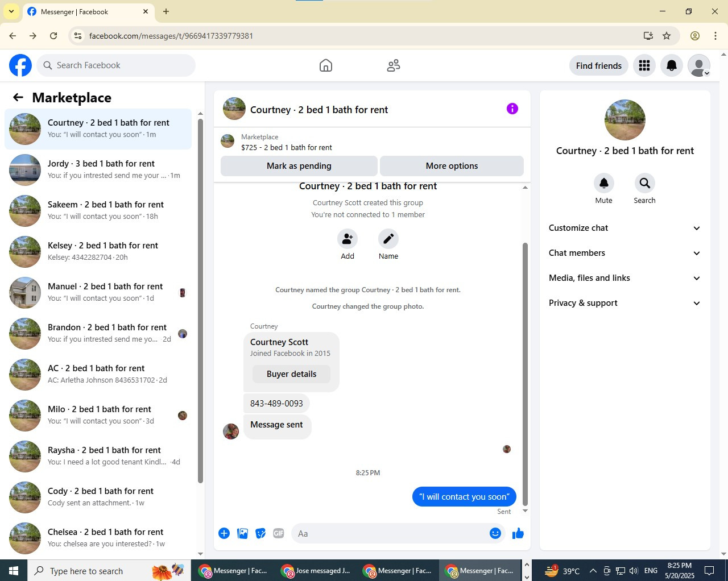Open Chrome tab search dropdown arrow

click(x=11, y=11)
